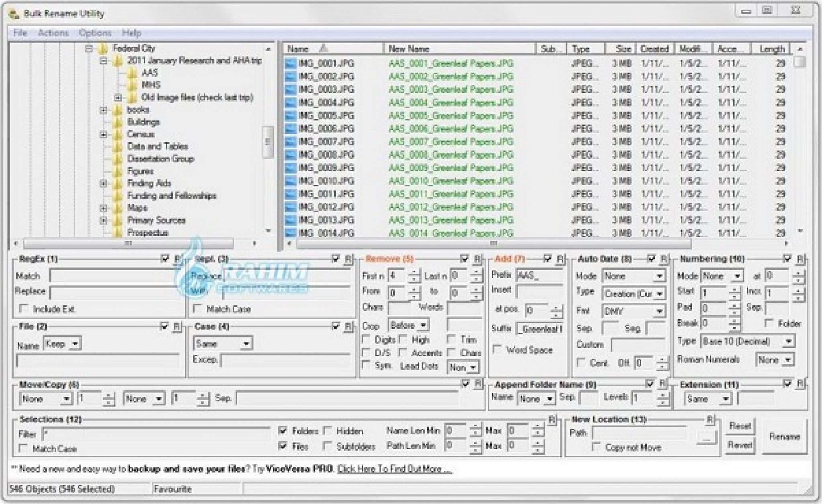The height and width of the screenshot is (504, 822).
Task: Open the Options menu
Action: pos(95,33)
